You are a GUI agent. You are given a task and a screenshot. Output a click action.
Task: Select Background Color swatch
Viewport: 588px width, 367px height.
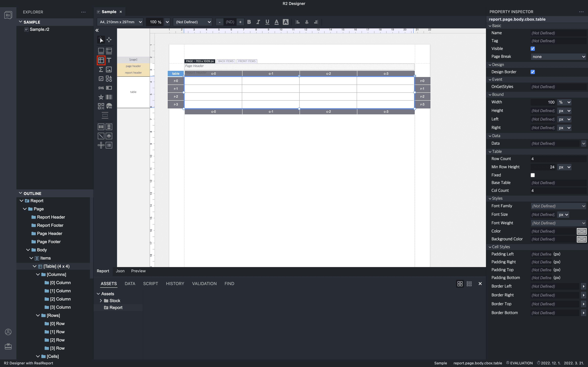(582, 239)
